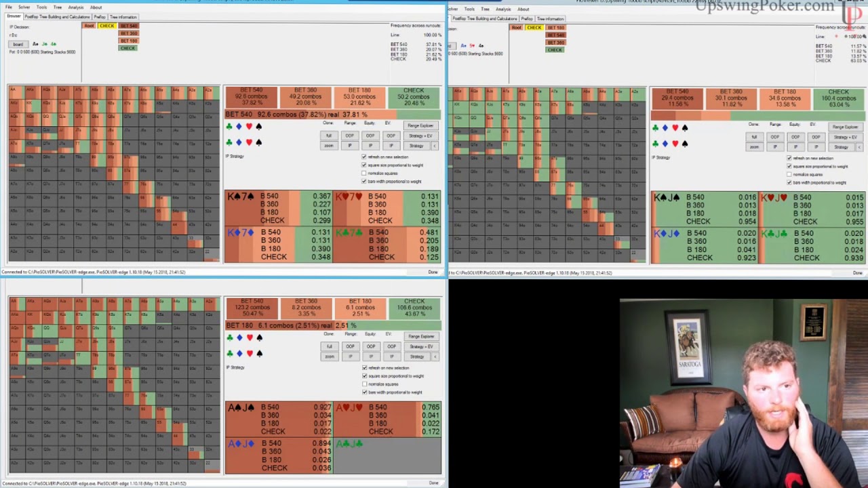Open Range Explorer in top-left window
The height and width of the screenshot is (488, 868).
421,125
